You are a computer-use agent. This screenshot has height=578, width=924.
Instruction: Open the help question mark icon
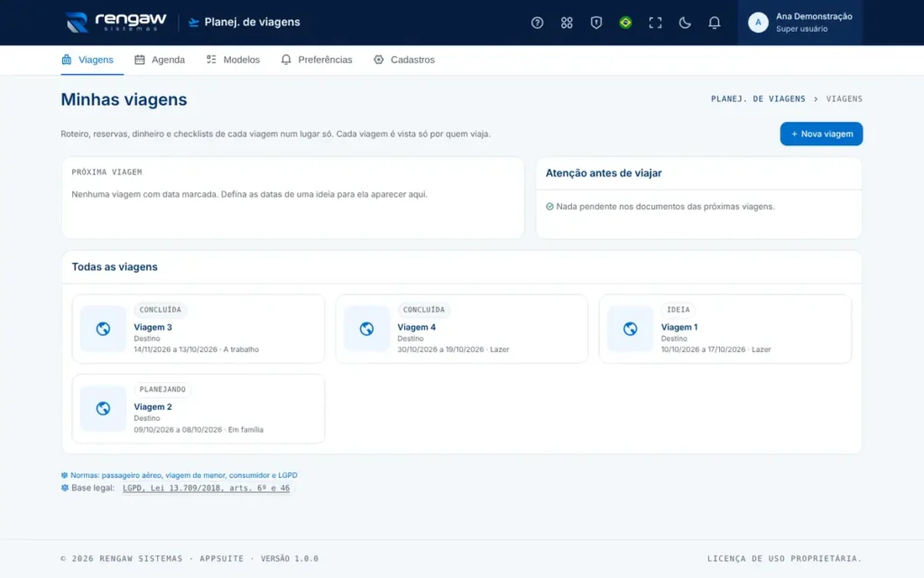(537, 23)
